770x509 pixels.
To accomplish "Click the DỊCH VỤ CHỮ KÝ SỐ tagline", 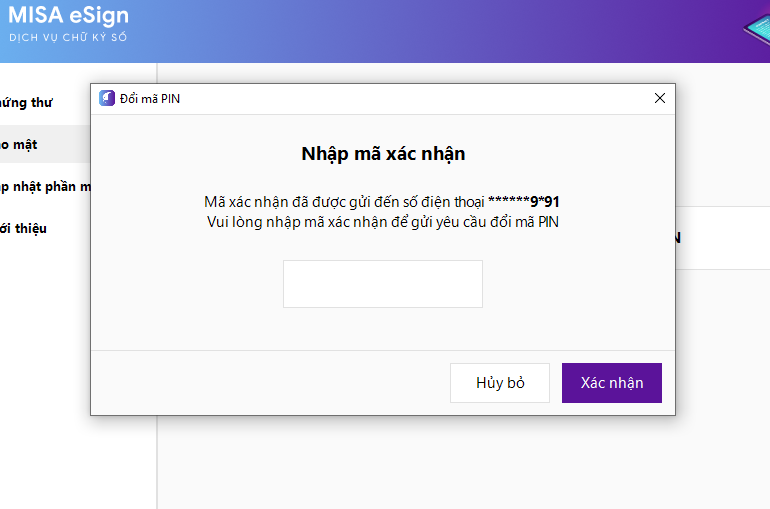I will click(68, 37).
